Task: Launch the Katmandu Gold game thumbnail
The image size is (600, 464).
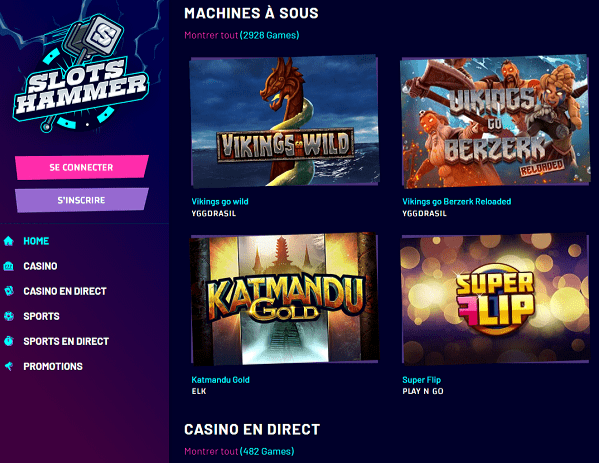Action: [284, 299]
